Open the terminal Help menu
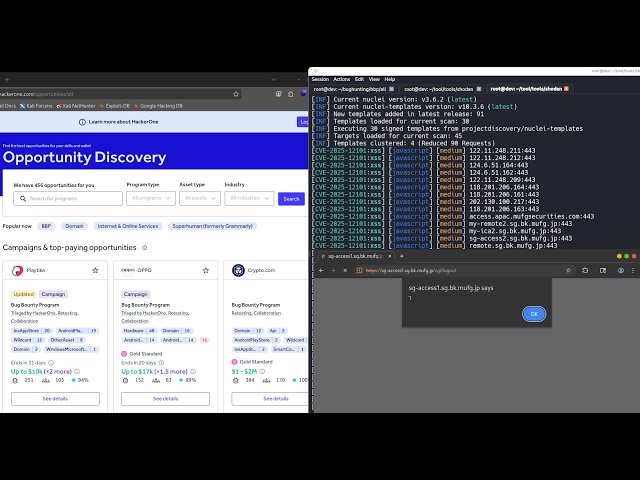The image size is (640, 480). pyautogui.click(x=390, y=79)
